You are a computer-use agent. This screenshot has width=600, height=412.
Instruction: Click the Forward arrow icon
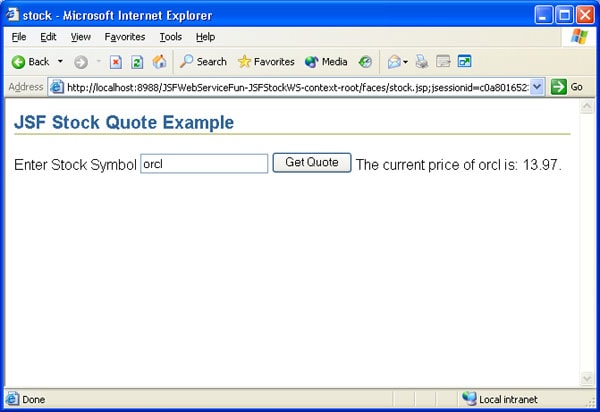[81, 62]
